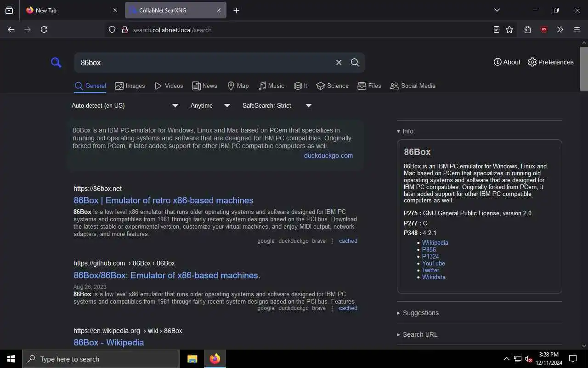Select the It search category
This screenshot has width=588, height=368.
(x=300, y=86)
